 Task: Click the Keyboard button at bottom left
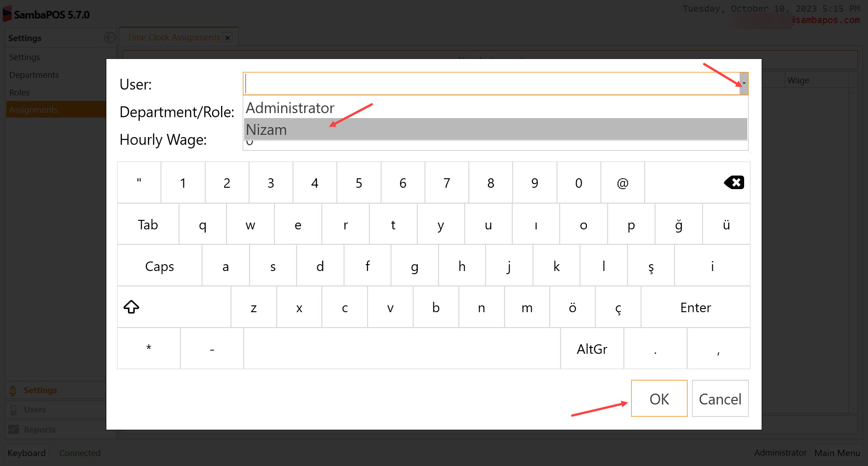click(x=26, y=452)
